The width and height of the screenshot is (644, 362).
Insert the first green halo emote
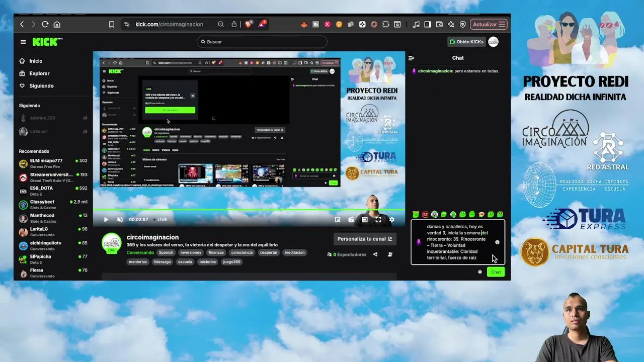pyautogui.click(x=416, y=215)
